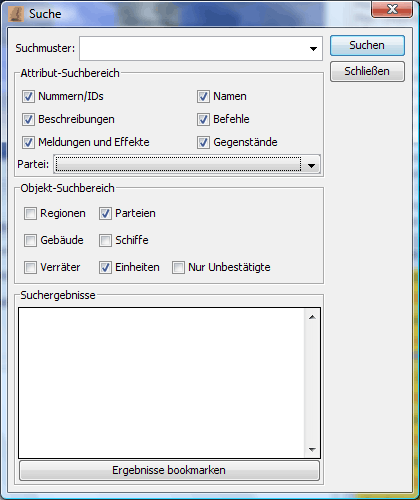Uncheck the Nummern/IDs checkbox
The width and height of the screenshot is (420, 500).
(28, 97)
